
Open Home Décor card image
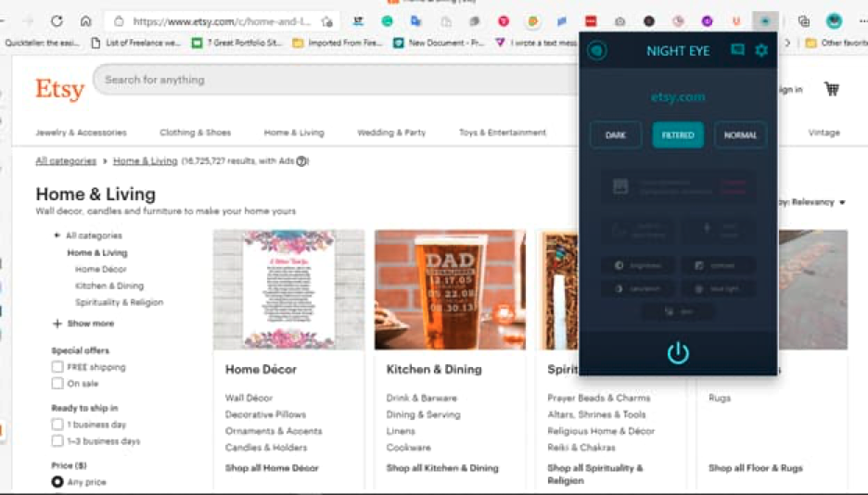pyautogui.click(x=289, y=290)
